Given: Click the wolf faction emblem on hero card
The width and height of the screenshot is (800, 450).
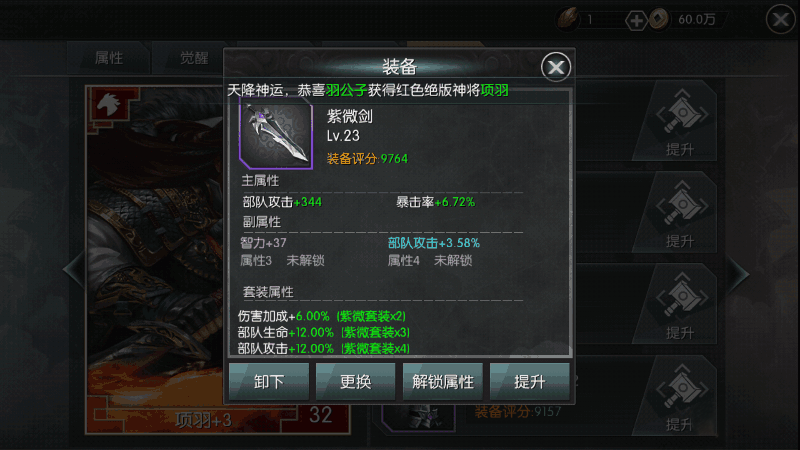Looking at the screenshot, I should point(109,105).
